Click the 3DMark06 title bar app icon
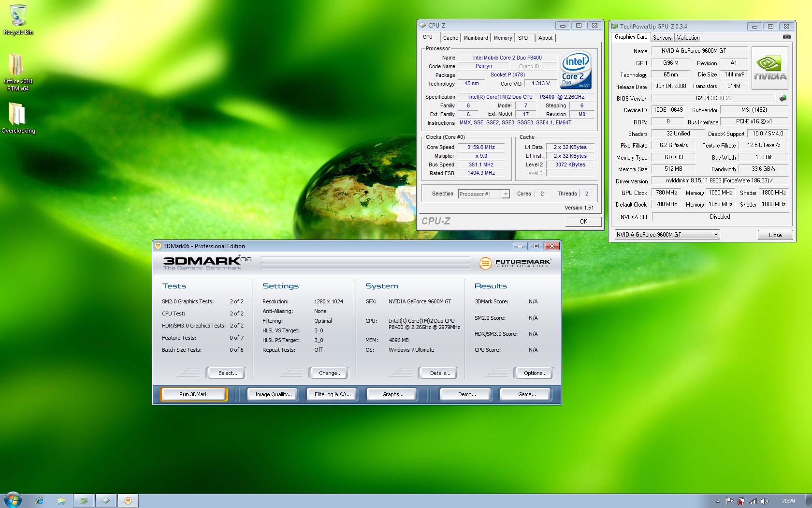Image resolution: width=812 pixels, height=508 pixels. tap(158, 246)
